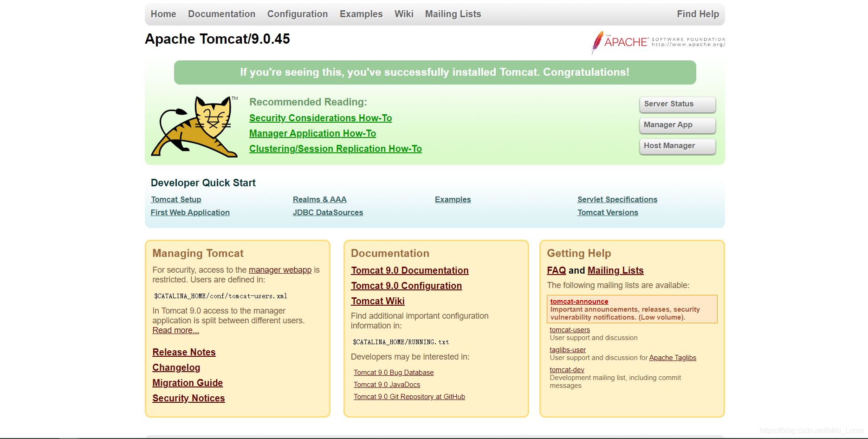The width and height of the screenshot is (868, 439).
Task: Open the tomcat-announce mailing list link
Action: (579, 301)
